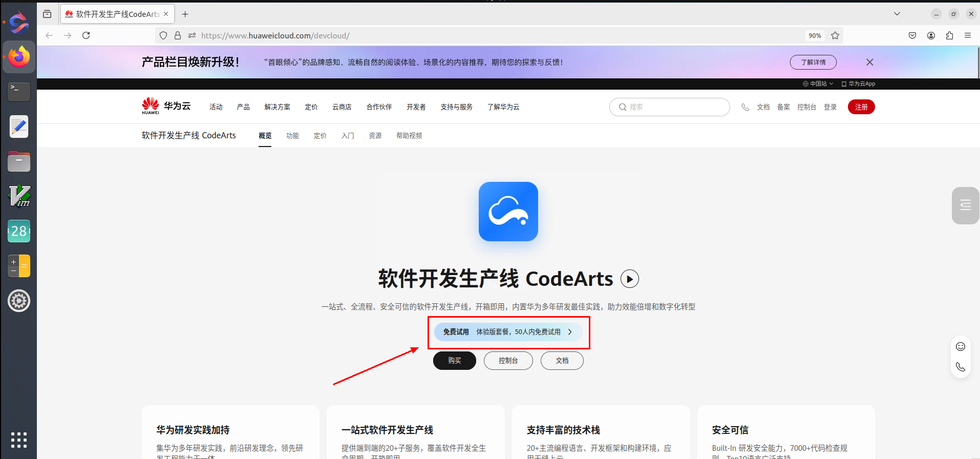Click the CodeArts cloud logo

click(508, 212)
